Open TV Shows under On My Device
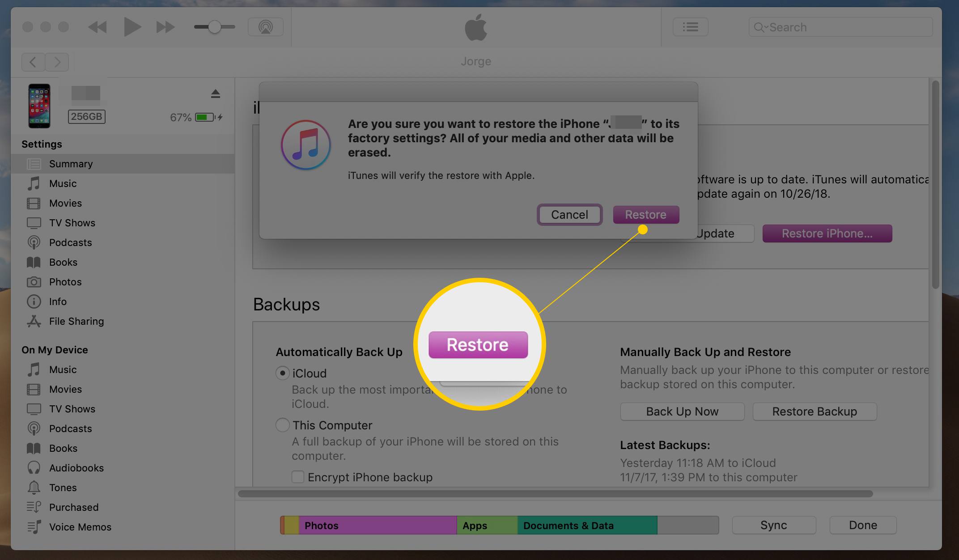The image size is (959, 560). click(x=123, y=409)
